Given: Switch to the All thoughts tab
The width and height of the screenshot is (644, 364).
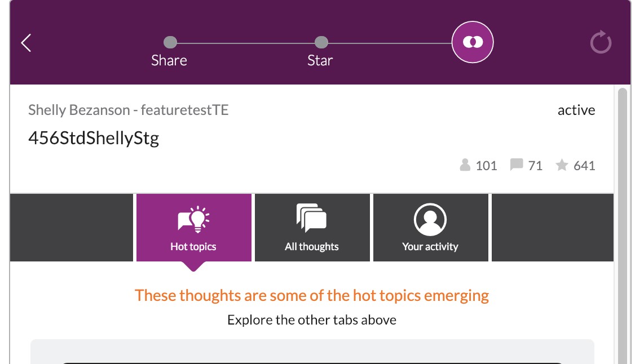Looking at the screenshot, I should [x=312, y=227].
